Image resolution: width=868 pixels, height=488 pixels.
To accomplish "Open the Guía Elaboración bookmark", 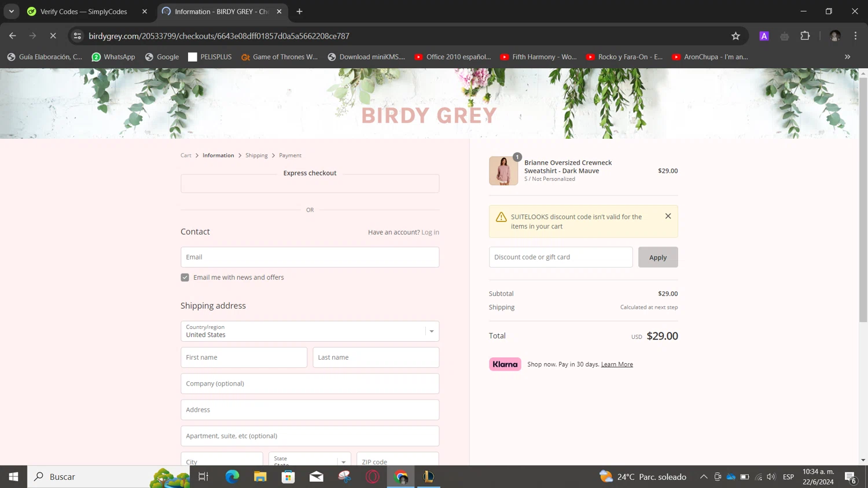I will [45, 57].
